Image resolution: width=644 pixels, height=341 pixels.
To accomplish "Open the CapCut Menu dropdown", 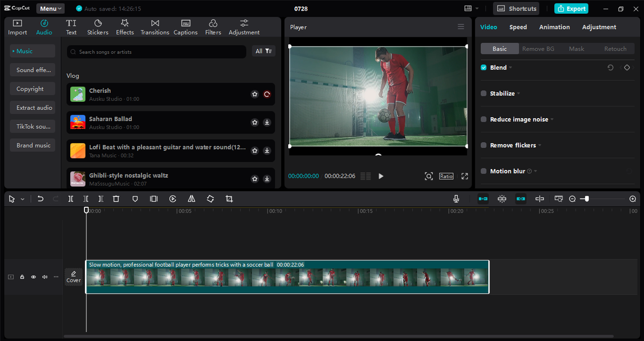I will click(50, 9).
